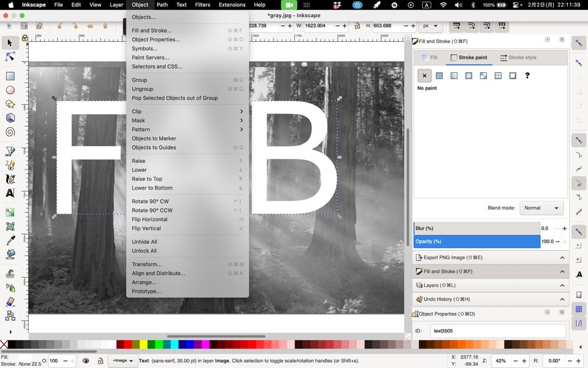Toggle snap to guides icon
Viewport: 588px width, 368px height.
pyautogui.click(x=579, y=323)
